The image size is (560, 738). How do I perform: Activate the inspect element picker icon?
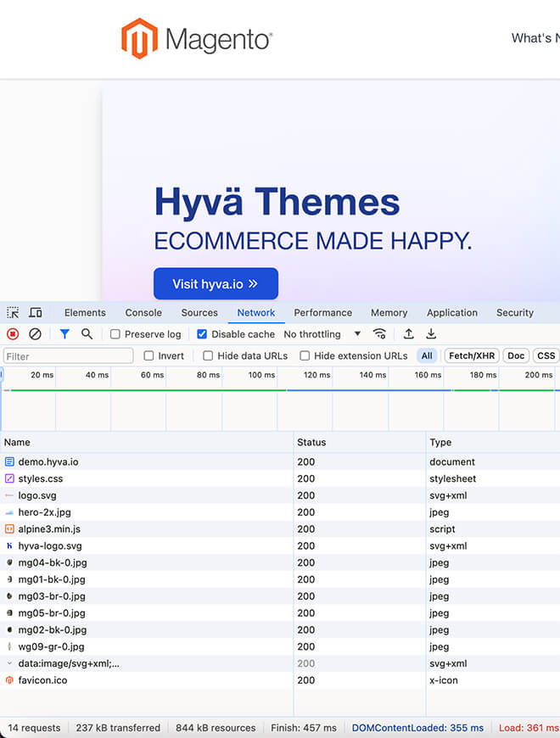(x=13, y=312)
